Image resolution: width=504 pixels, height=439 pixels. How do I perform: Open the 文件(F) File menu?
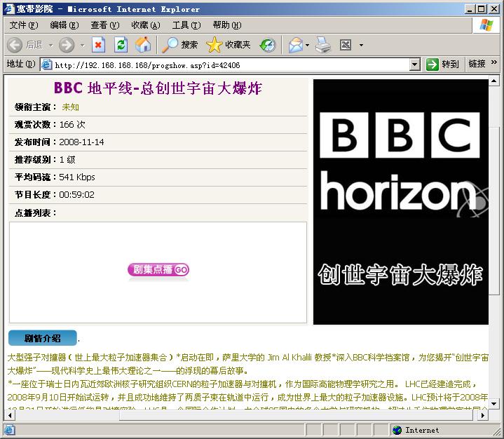[23, 25]
